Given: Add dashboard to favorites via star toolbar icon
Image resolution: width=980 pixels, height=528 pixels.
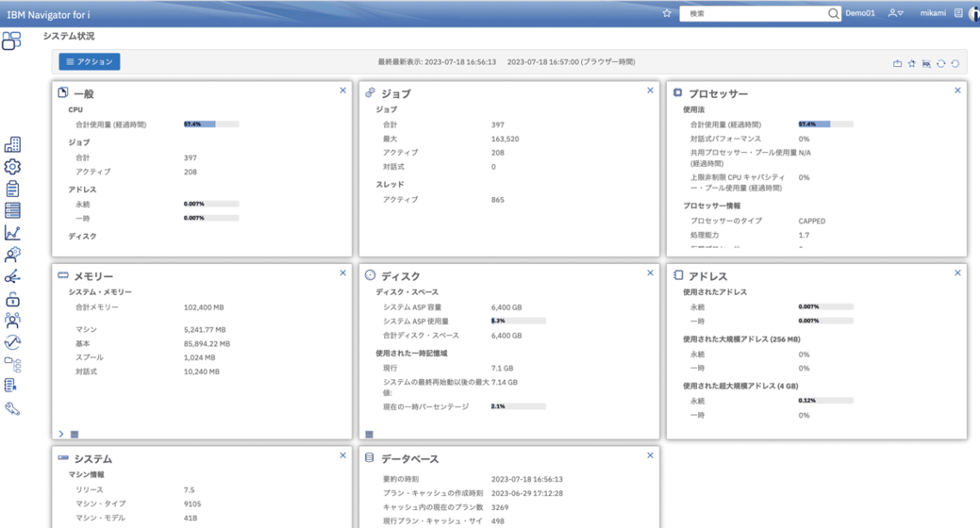Looking at the screenshot, I should (912, 63).
